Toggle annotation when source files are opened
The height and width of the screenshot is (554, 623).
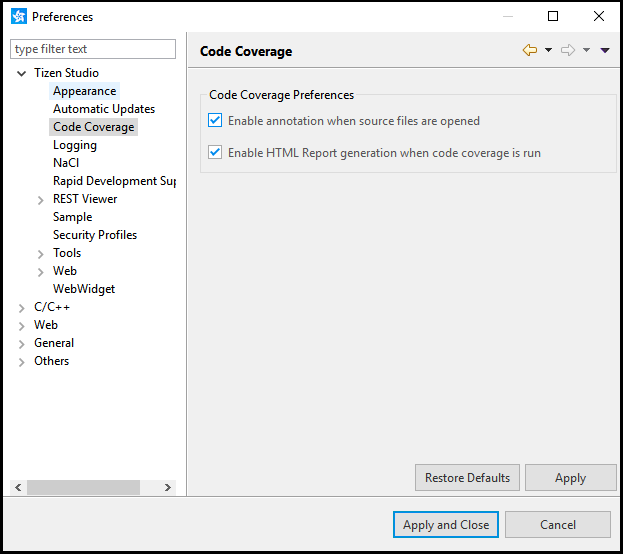click(215, 121)
